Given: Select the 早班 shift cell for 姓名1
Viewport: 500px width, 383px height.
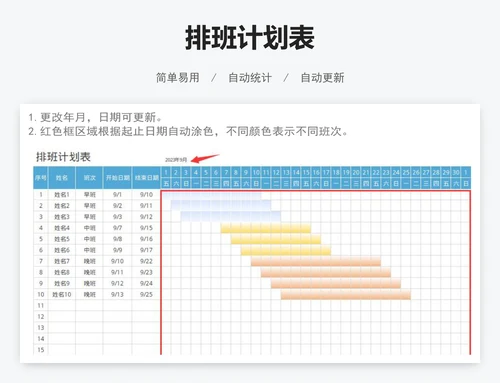Looking at the screenshot, I should [x=89, y=195].
